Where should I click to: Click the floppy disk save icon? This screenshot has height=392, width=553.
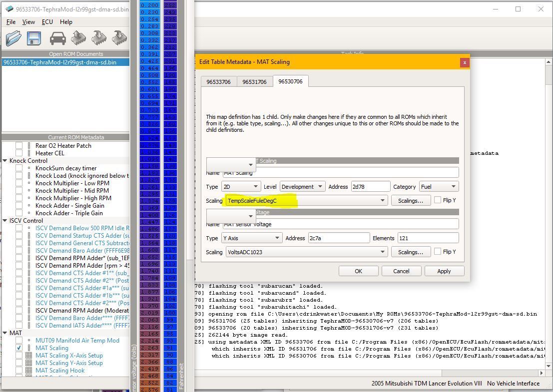(x=34, y=38)
